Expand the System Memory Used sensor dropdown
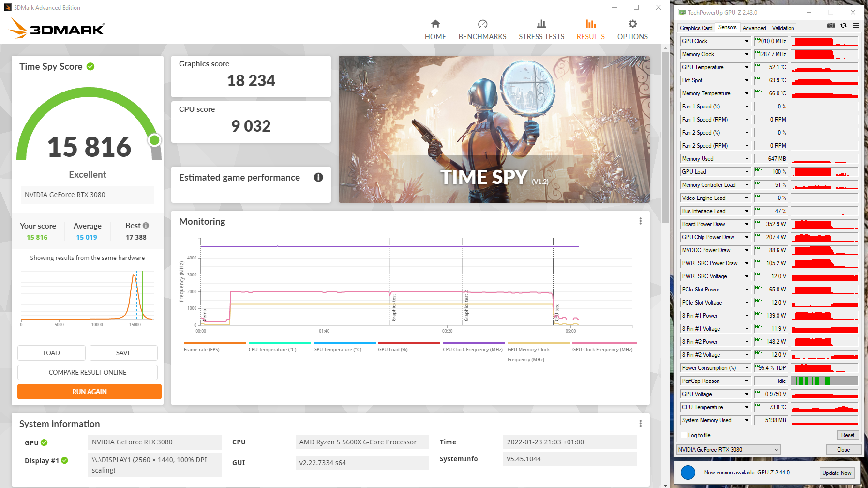This screenshot has height=488, width=868. [x=747, y=420]
